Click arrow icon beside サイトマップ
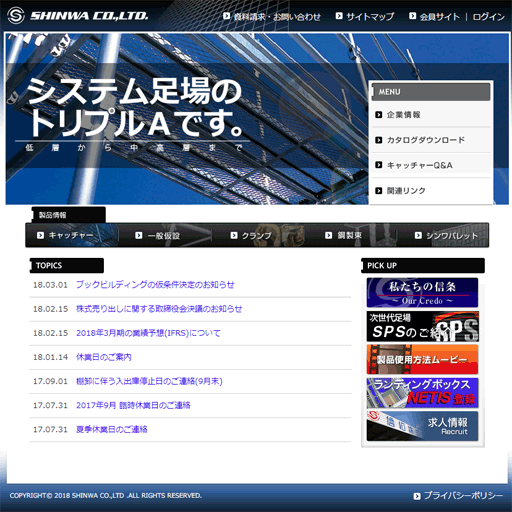 (339, 16)
